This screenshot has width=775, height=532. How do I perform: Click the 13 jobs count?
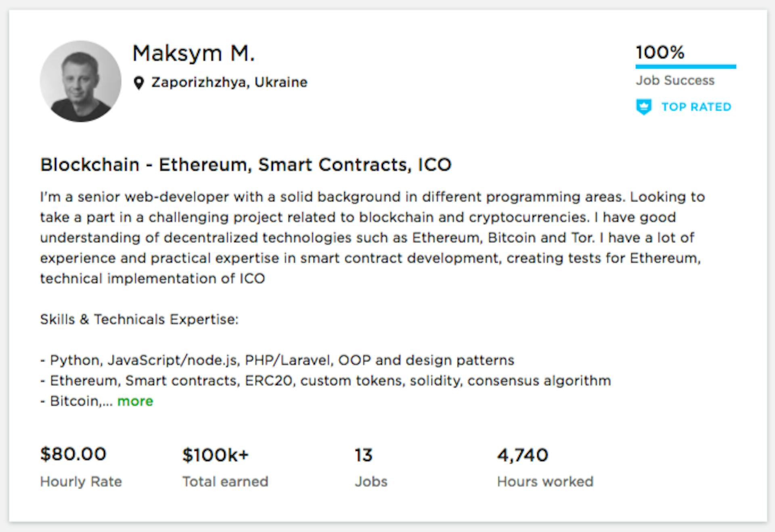tap(364, 455)
